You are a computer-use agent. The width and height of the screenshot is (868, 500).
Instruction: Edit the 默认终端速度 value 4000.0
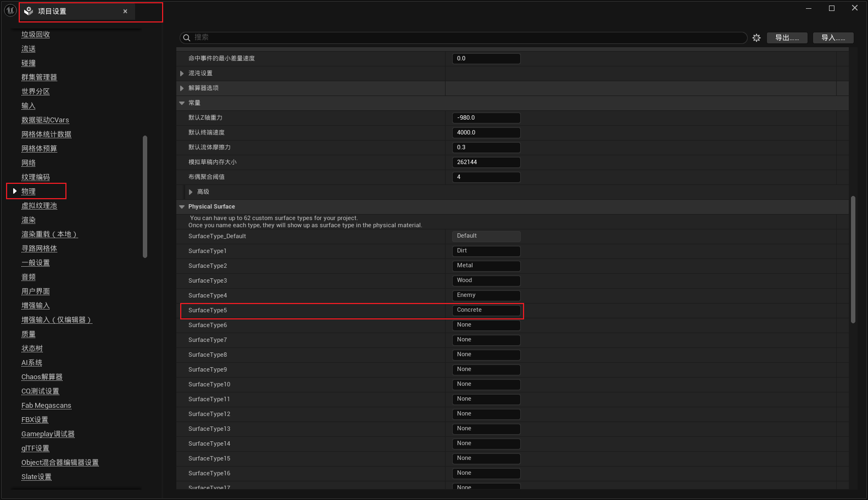486,133
